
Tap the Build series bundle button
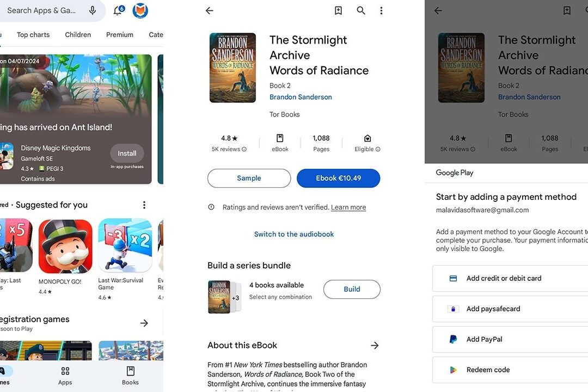pyautogui.click(x=352, y=289)
